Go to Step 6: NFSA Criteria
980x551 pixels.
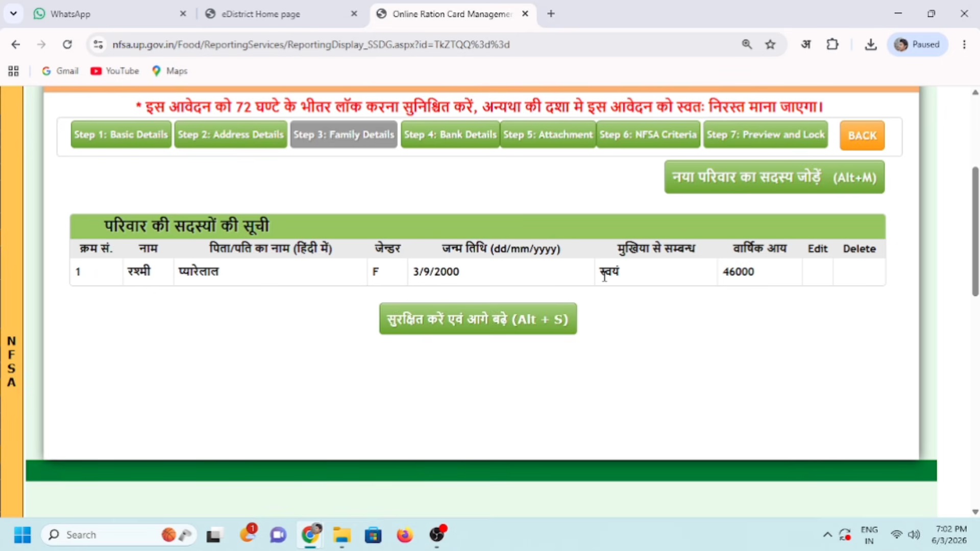pyautogui.click(x=648, y=135)
